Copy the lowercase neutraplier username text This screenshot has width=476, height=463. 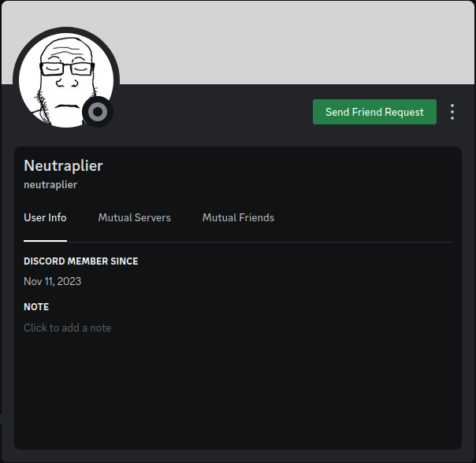pos(50,185)
